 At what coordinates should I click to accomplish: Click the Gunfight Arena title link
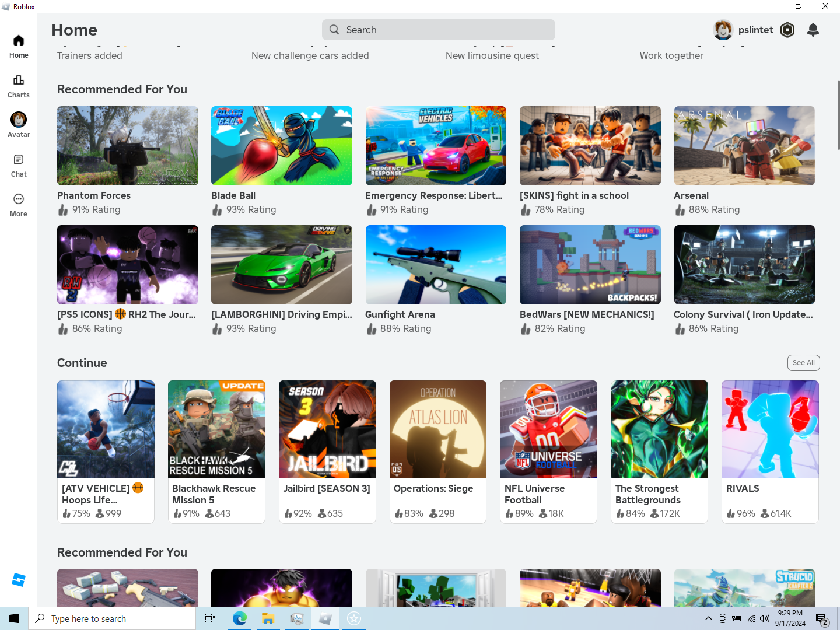pyautogui.click(x=400, y=314)
